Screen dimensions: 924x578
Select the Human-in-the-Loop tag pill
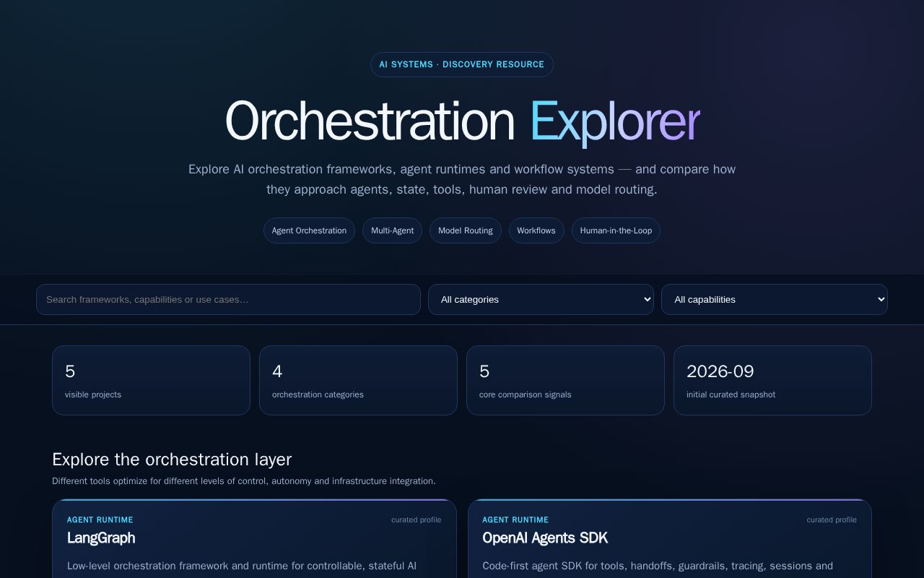click(x=616, y=230)
